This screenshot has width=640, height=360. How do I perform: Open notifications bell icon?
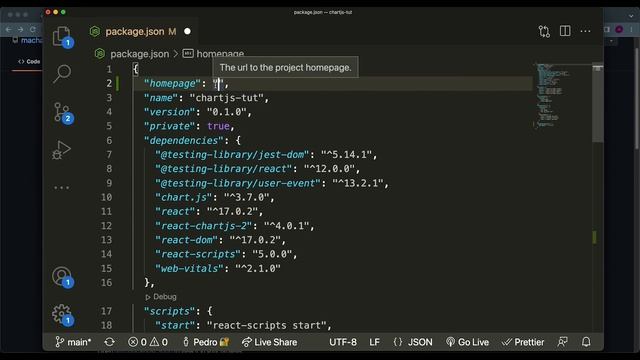pos(586,342)
